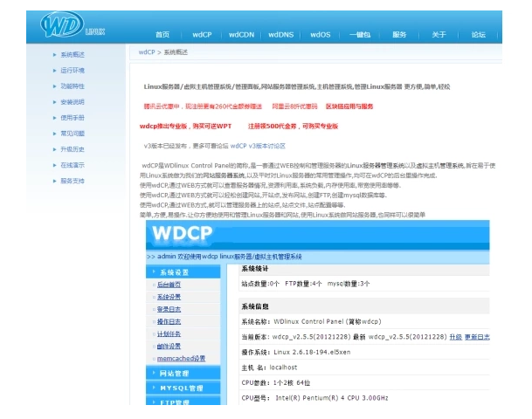Click 'Intel(R) Pentium(R) 4 CPU 3.00GHz' text
The width and height of the screenshot is (532, 419).
pos(332,398)
